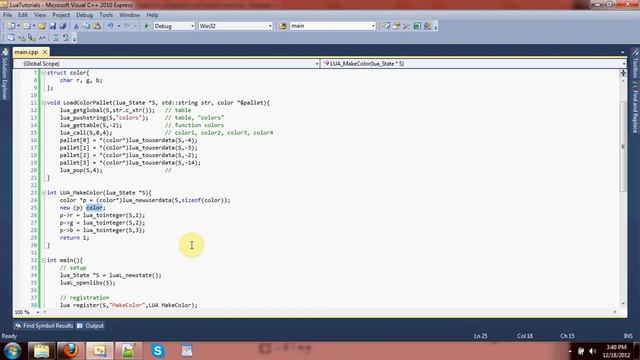Click 'return 1;' on line 29
This screenshot has width=640, height=360.
tap(74, 238)
